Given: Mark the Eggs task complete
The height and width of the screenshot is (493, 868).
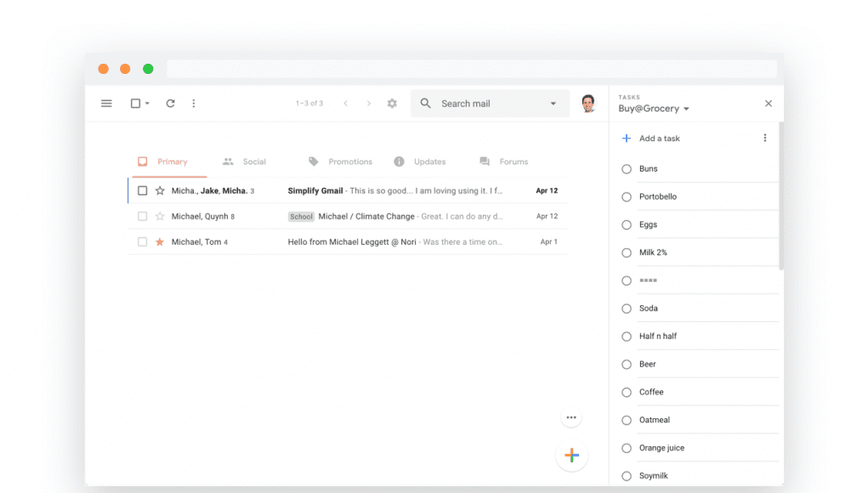Looking at the screenshot, I should pyautogui.click(x=626, y=225).
